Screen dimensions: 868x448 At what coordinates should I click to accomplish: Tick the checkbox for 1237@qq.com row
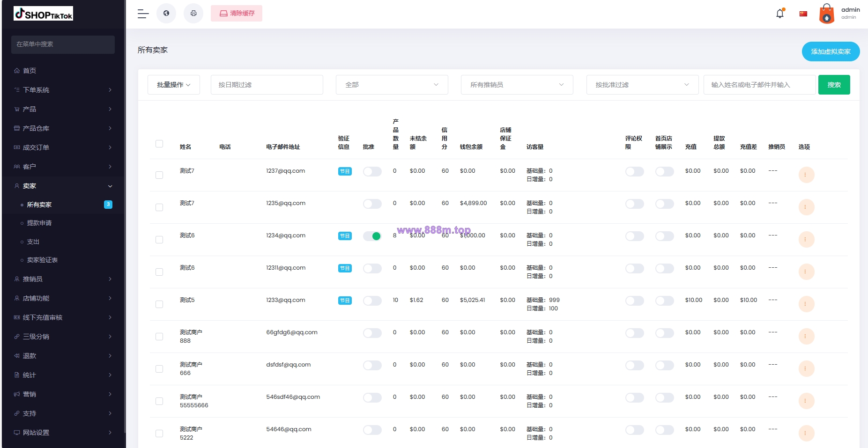tap(159, 175)
